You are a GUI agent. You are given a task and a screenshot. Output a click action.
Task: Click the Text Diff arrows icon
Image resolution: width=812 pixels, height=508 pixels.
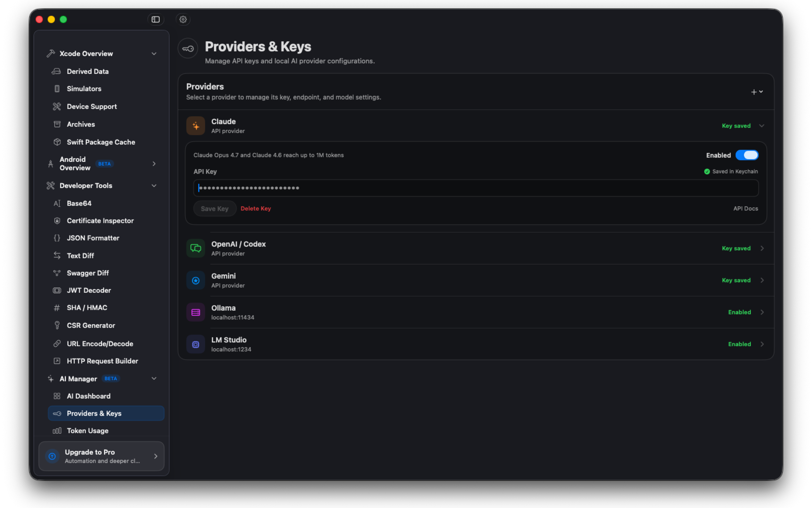coord(57,256)
